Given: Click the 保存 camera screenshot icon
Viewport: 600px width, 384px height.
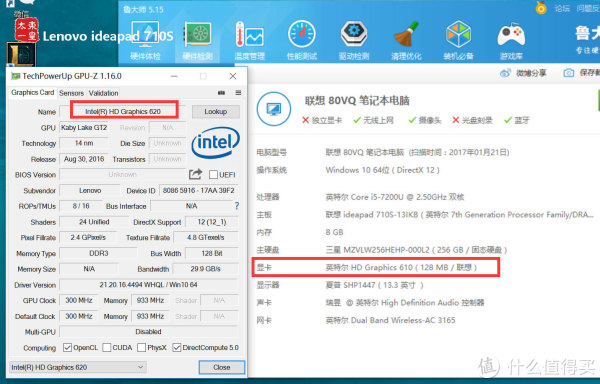Looking at the screenshot, I should pyautogui.click(x=569, y=73).
